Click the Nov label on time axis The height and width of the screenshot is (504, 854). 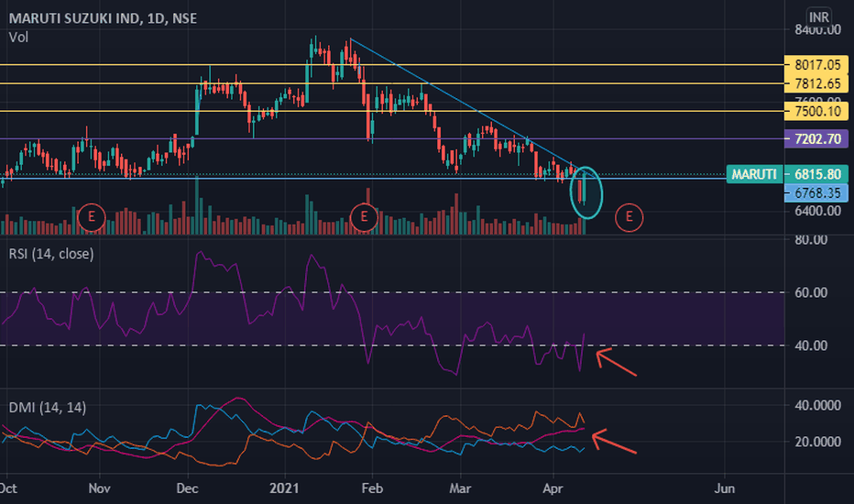[99, 488]
